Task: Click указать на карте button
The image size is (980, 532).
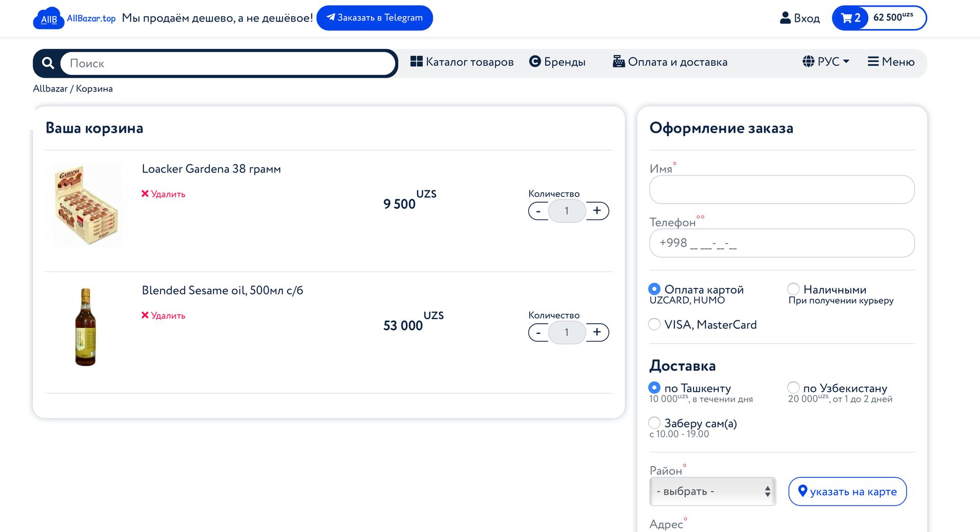Action: 847,491
